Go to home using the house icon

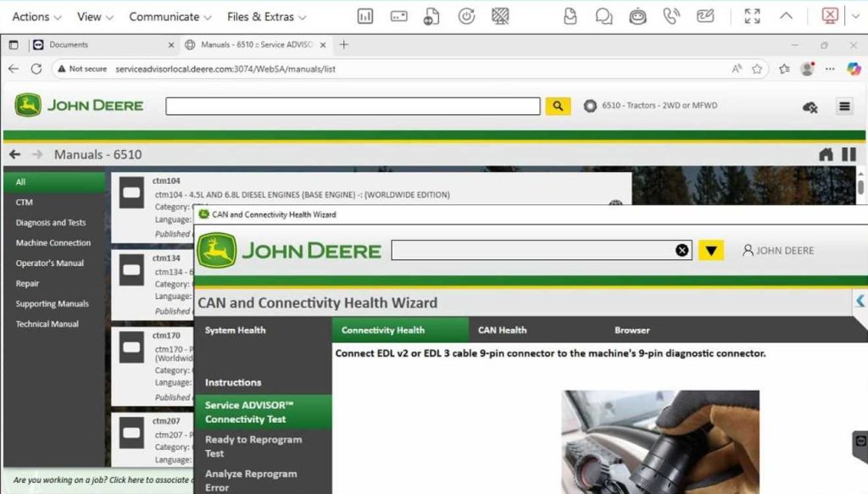[x=826, y=154]
